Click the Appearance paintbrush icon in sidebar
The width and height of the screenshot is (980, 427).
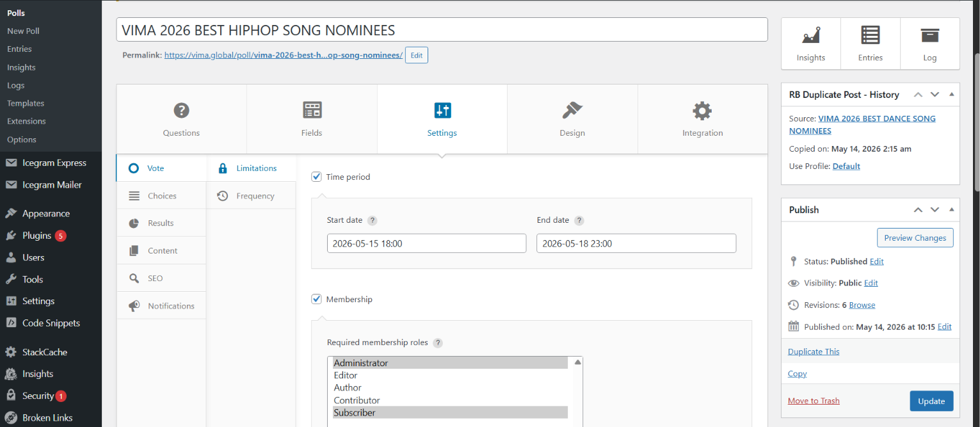(11, 213)
